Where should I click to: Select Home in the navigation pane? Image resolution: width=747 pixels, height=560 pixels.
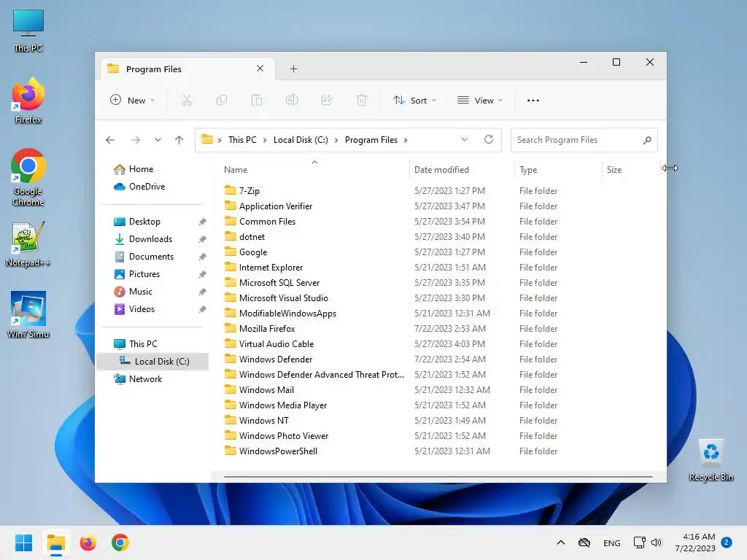point(141,169)
